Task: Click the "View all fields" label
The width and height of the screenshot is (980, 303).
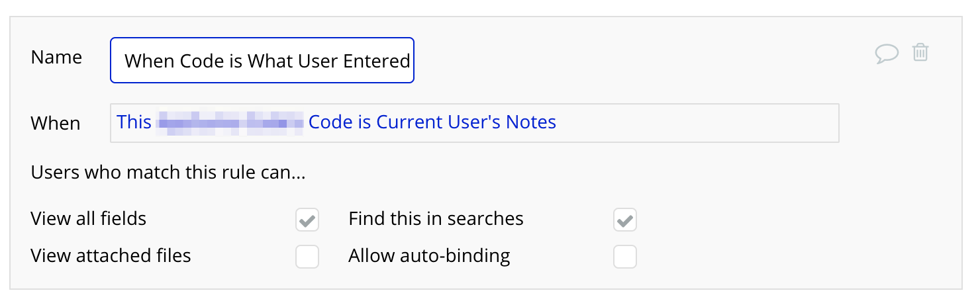Action: 88,218
